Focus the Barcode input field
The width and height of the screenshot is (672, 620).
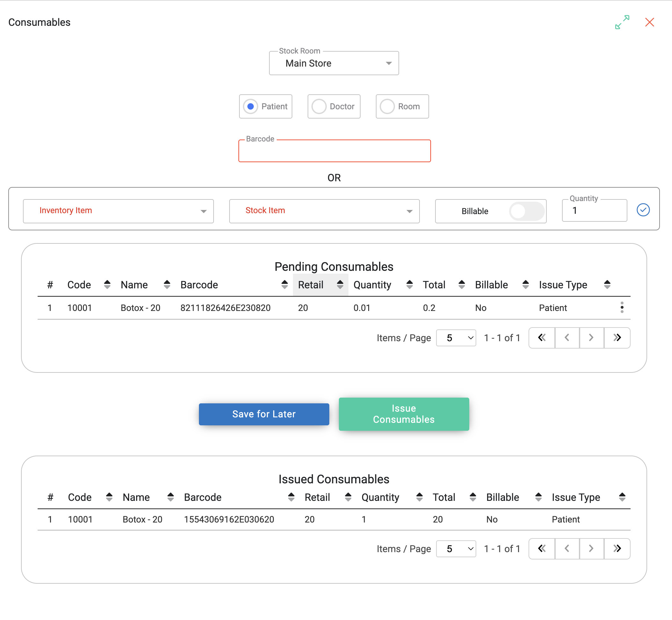coord(334,152)
